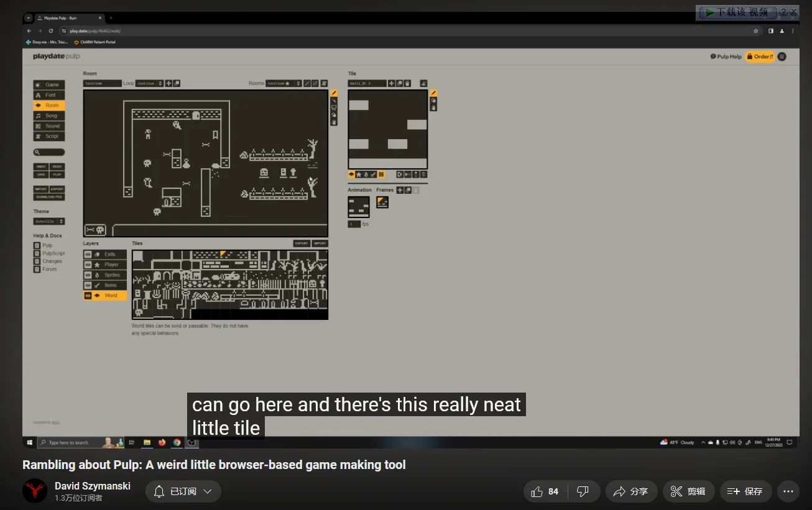Click the tile name input field
The width and height of the screenshot is (812, 510).
pos(367,83)
